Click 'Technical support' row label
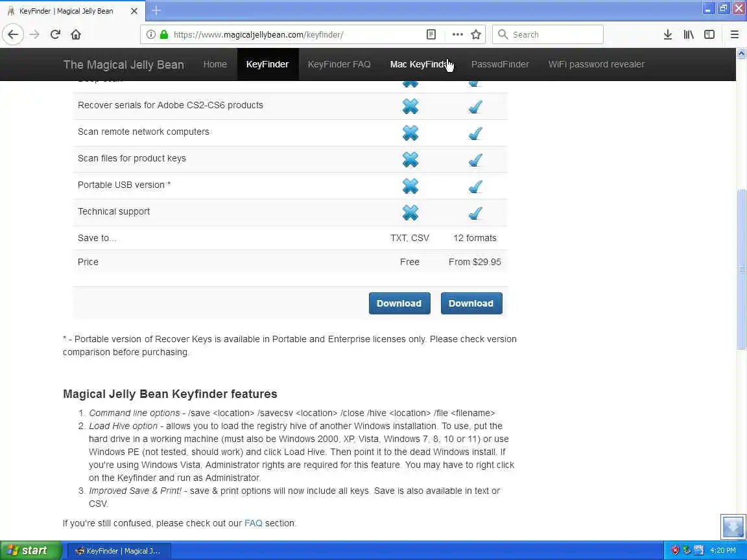Screen dimensions: 747x560 point(113,211)
